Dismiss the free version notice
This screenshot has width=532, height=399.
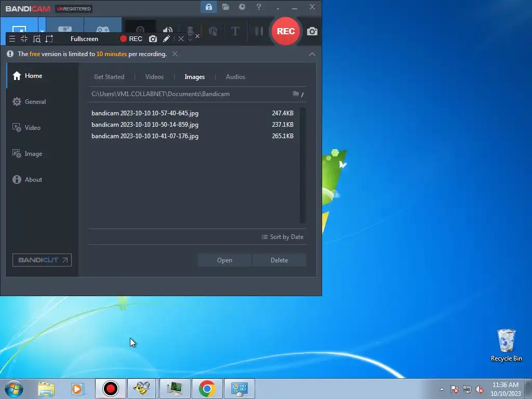click(x=175, y=54)
